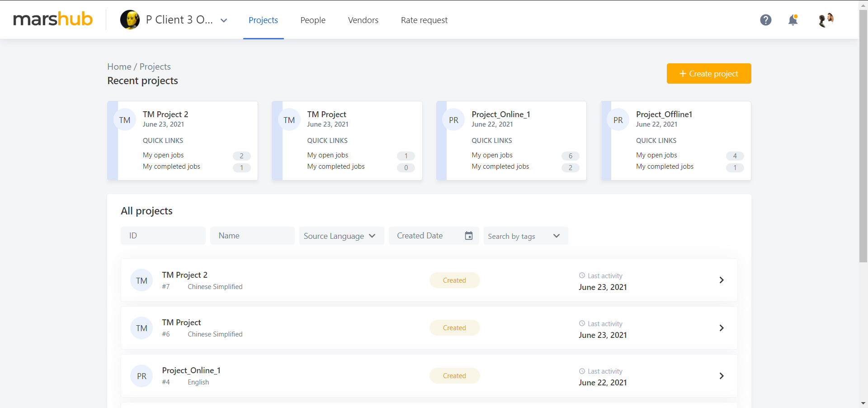Viewport: 868px width, 408px height.
Task: Open the Project_Offline1 recent card title
Action: 664,114
